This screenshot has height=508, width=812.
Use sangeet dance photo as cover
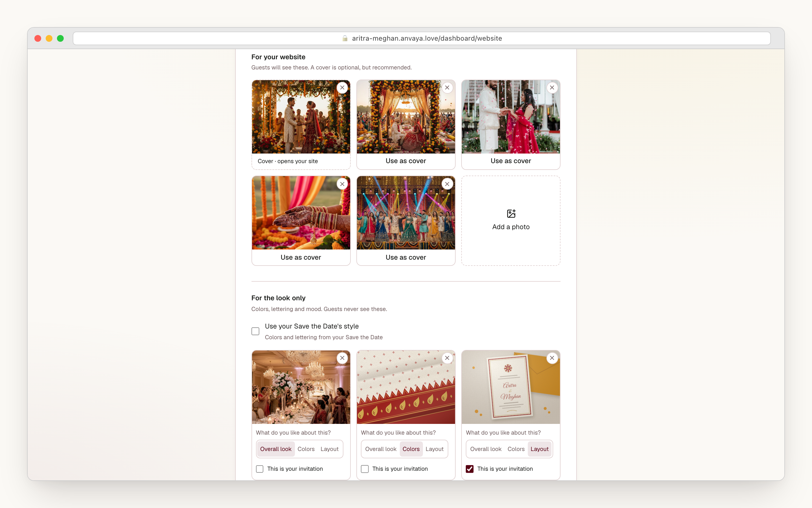[406, 257]
